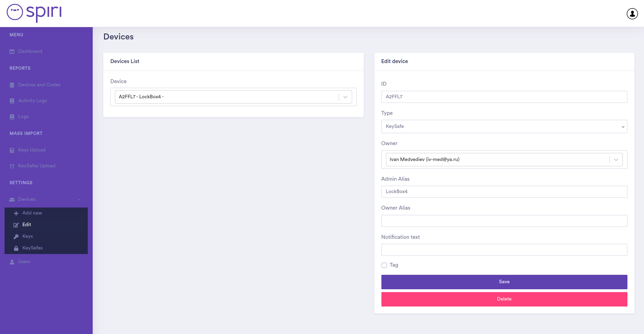Viewport: 644px width, 334px height.
Task: Click the key icon beside Keys
Action: coord(16,236)
